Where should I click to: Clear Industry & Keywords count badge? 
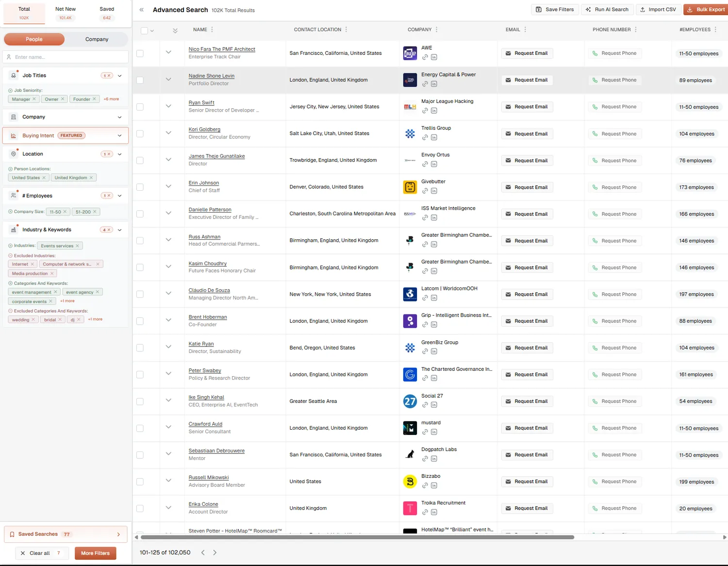(x=107, y=230)
